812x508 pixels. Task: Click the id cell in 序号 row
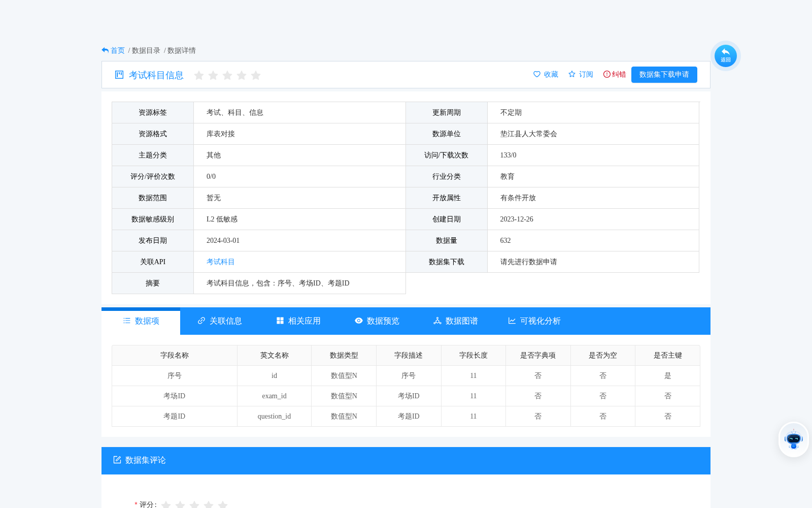(x=275, y=376)
